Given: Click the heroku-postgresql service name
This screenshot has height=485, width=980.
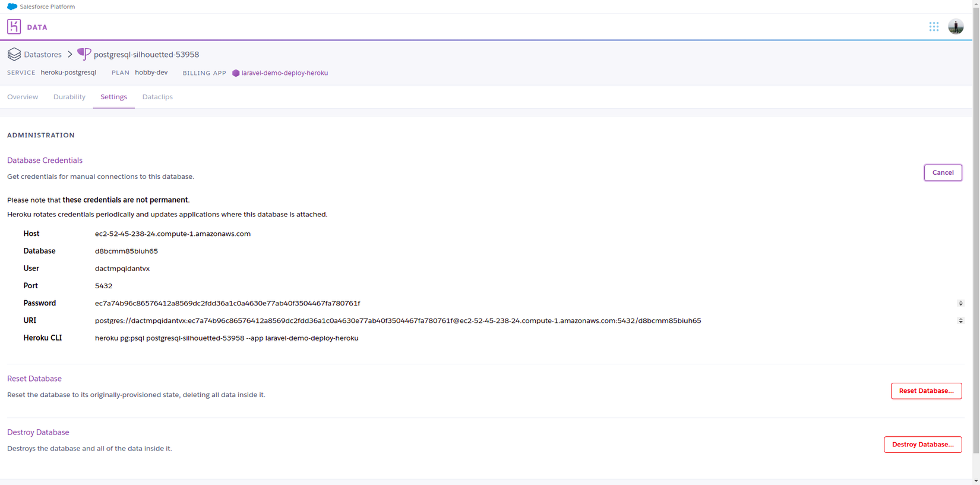Looking at the screenshot, I should tap(68, 73).
